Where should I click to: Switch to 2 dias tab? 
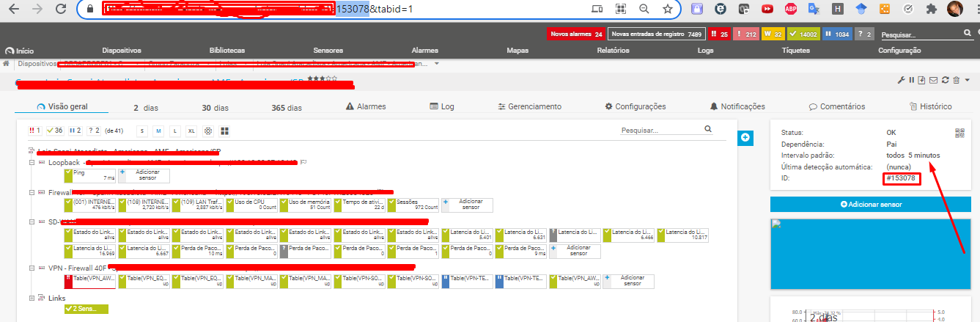pos(146,107)
